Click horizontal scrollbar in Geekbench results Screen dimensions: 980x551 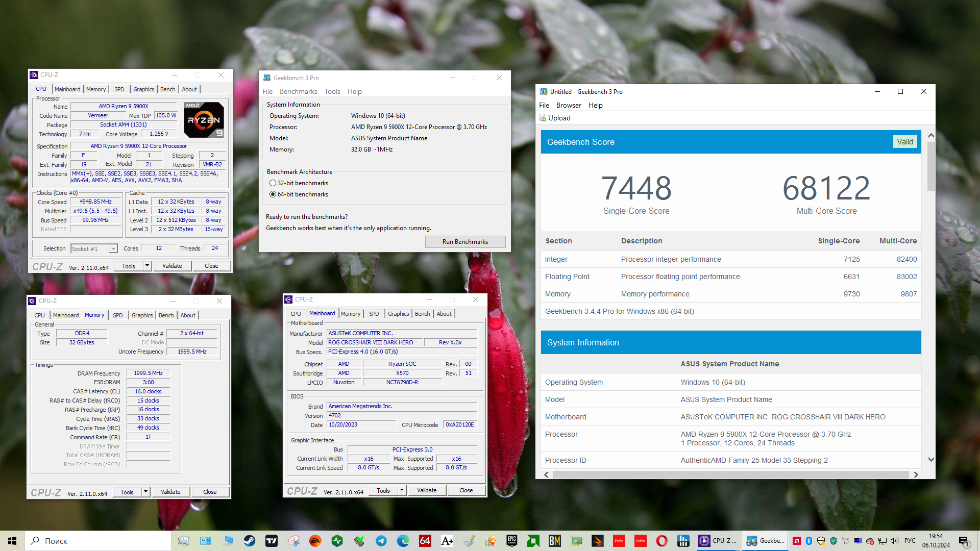click(730, 474)
